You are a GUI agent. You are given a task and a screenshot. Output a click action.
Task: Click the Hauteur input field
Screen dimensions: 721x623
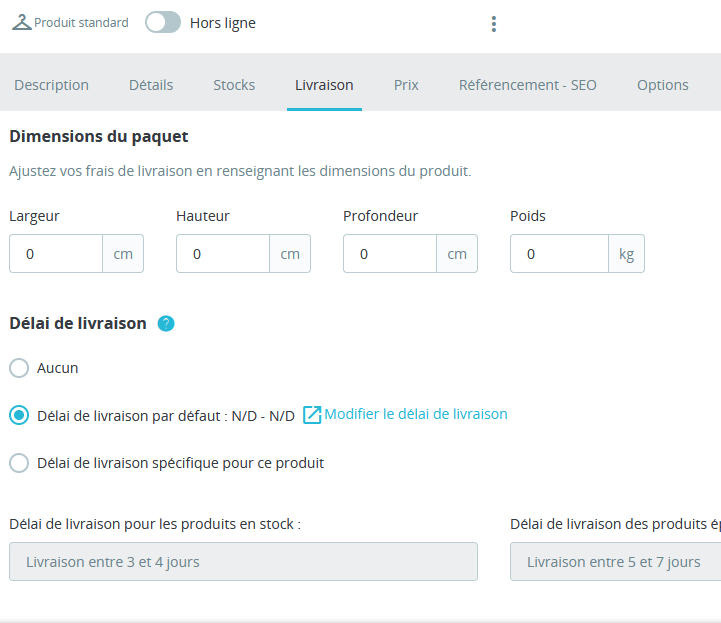coord(223,254)
